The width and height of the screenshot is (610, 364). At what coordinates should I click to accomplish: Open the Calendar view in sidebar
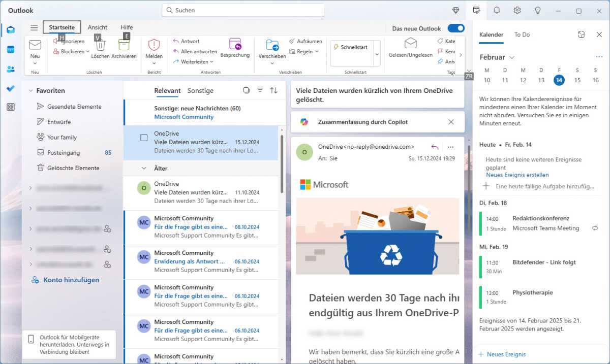11,49
